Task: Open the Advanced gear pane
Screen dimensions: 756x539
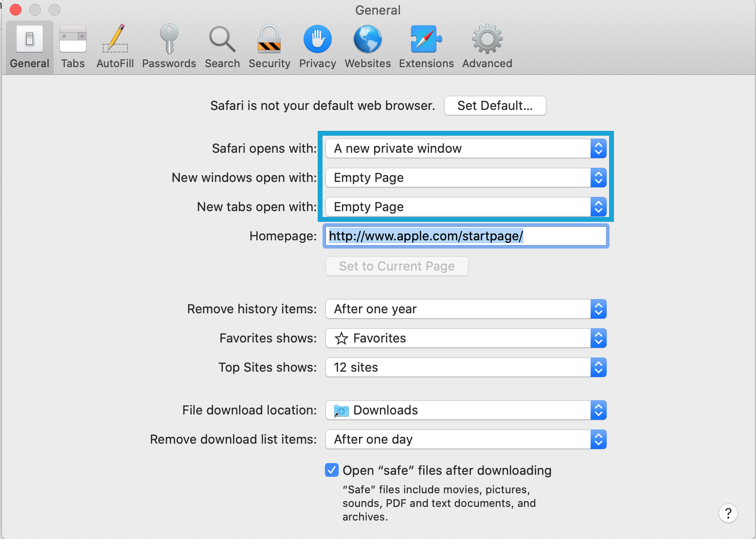Action: (487, 47)
